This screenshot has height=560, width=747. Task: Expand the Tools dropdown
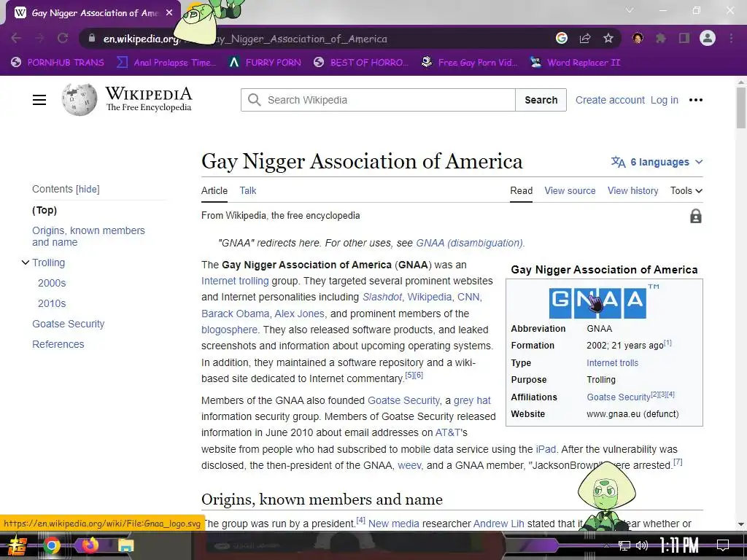(x=686, y=190)
